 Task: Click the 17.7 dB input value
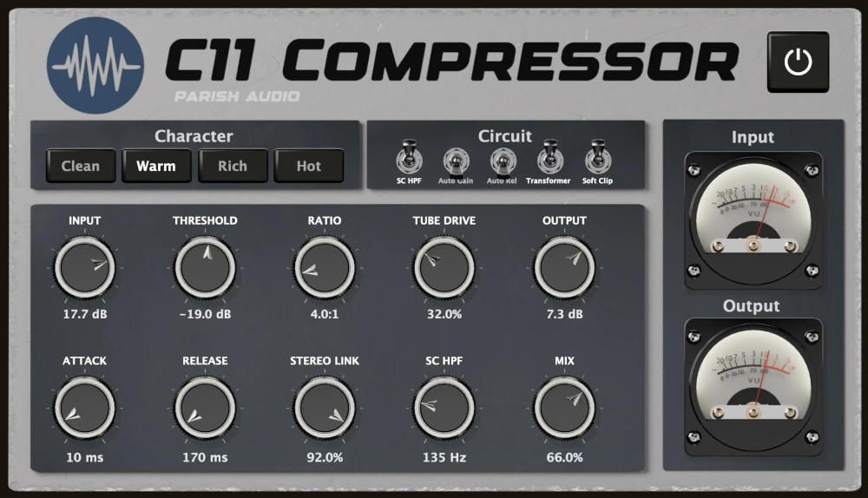tap(85, 314)
